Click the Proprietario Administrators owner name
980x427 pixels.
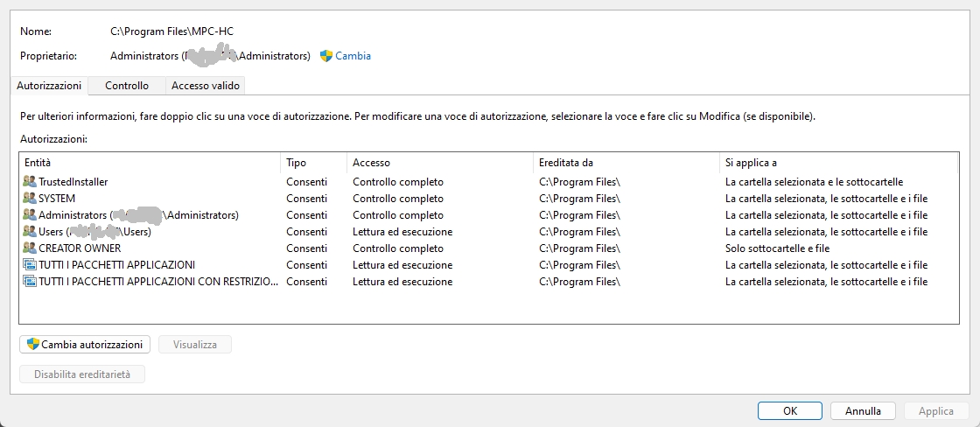pyautogui.click(x=210, y=56)
